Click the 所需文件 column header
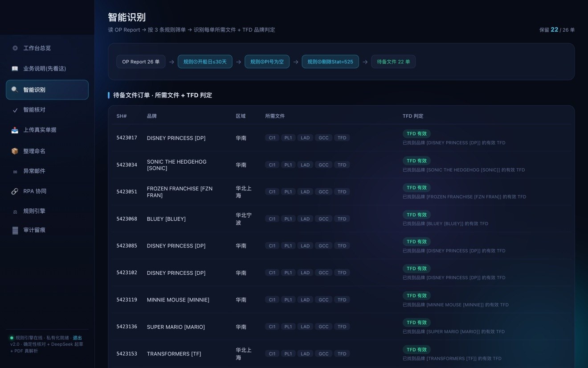 275,116
